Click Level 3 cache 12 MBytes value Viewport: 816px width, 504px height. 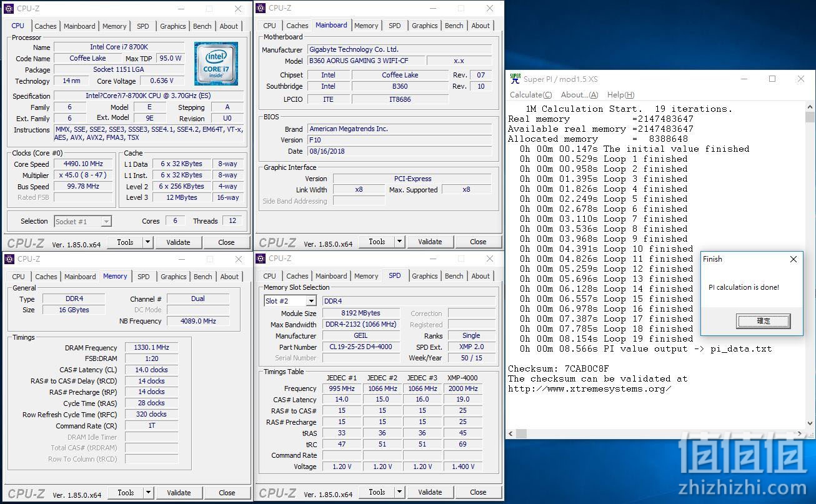tap(181, 197)
